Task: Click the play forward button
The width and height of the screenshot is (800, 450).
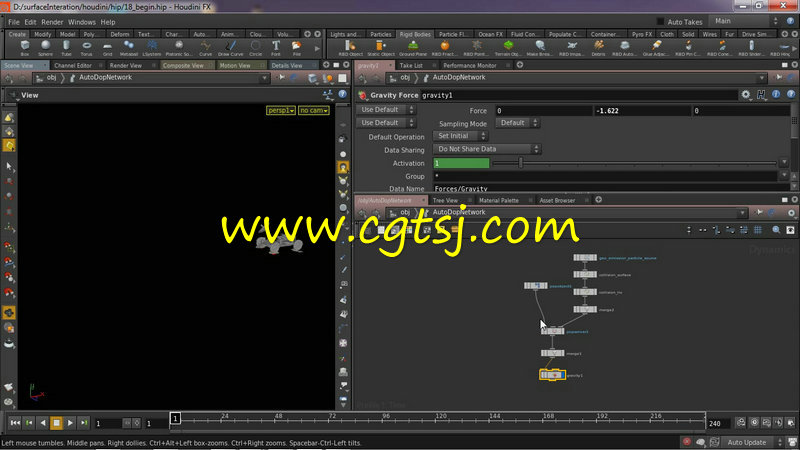Action: point(70,422)
